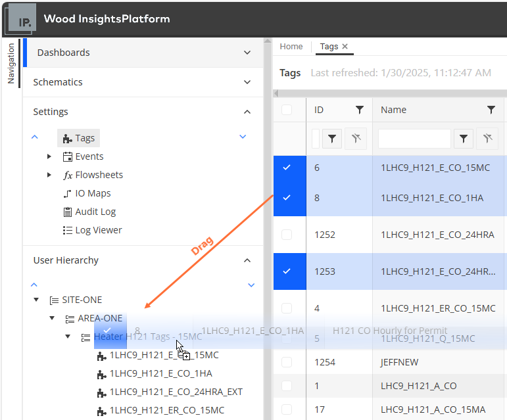The height and width of the screenshot is (420, 507).
Task: Clear filter button in Name filter row
Action: click(487, 139)
